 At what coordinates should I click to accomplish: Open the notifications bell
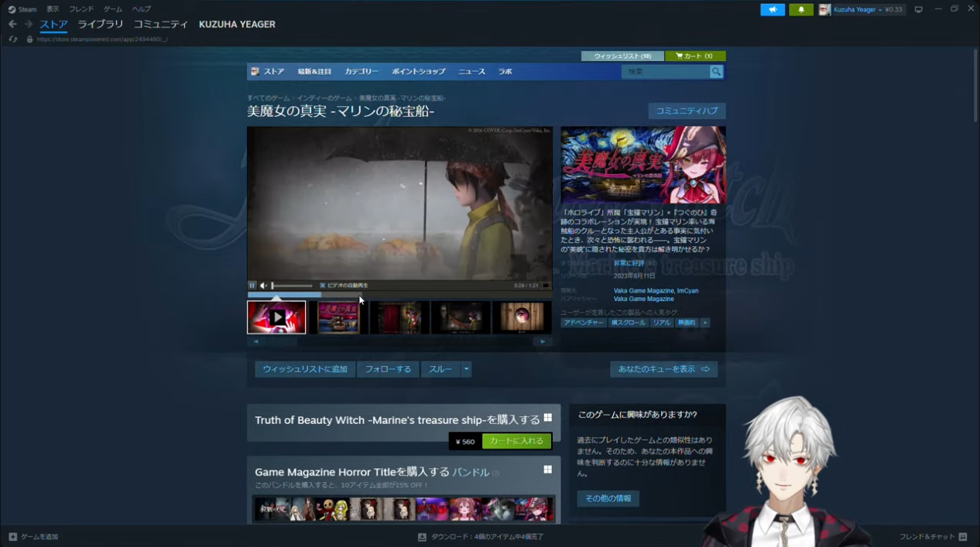point(801,9)
